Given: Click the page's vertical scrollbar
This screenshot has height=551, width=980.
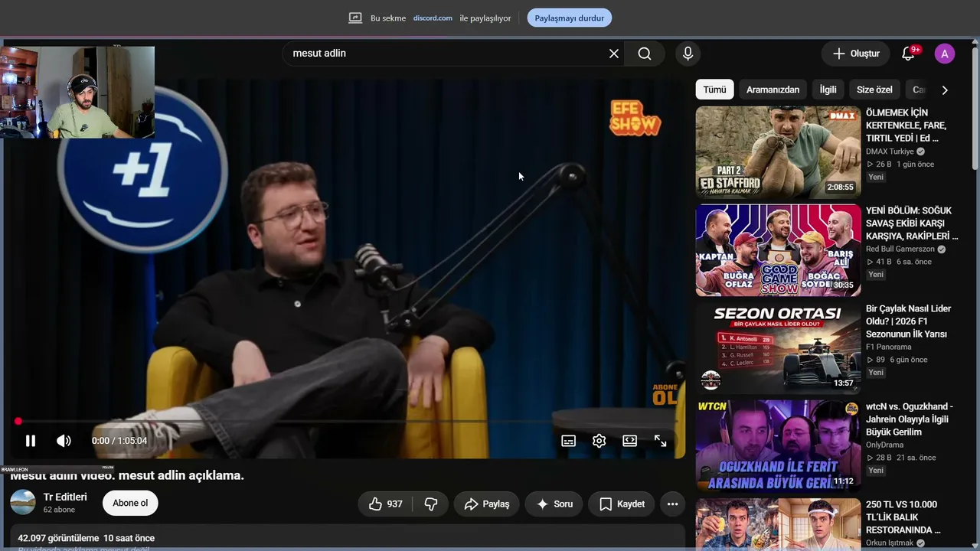Looking at the screenshot, I should 975,107.
